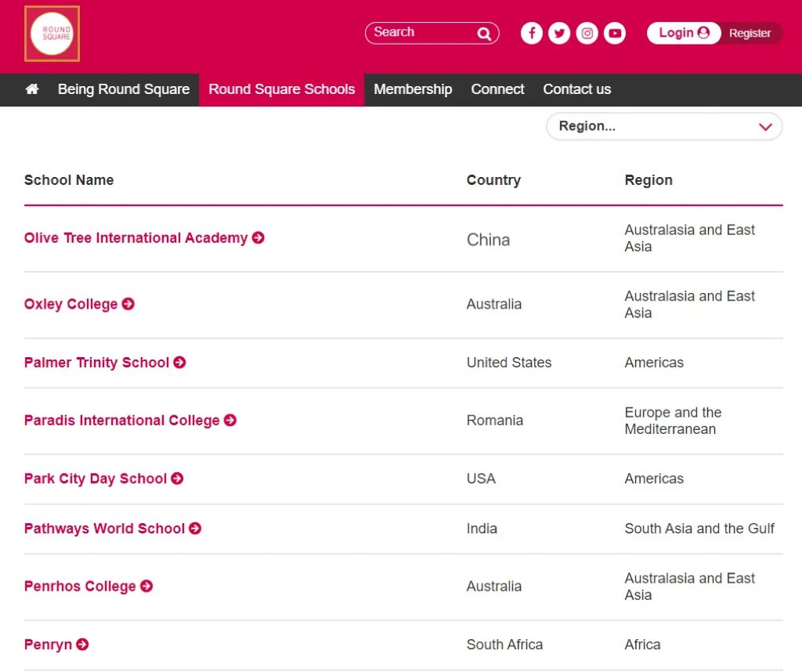
Task: Click arrow icon beside Paradis International College
Action: (x=230, y=420)
